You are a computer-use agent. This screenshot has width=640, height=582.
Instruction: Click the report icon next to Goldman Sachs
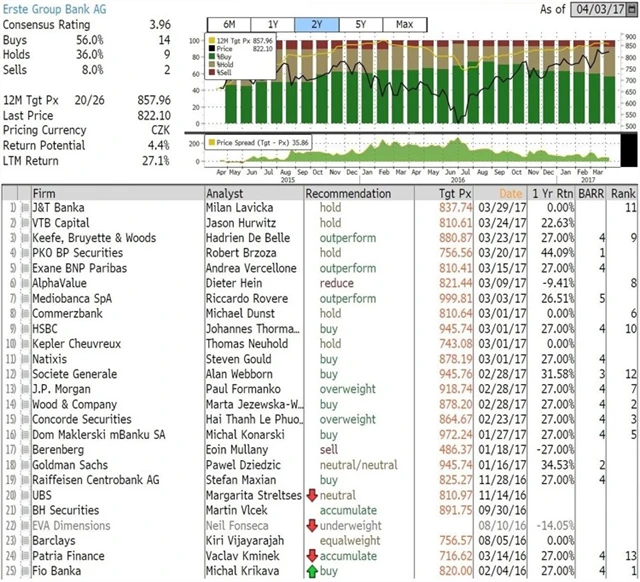click(x=25, y=437)
